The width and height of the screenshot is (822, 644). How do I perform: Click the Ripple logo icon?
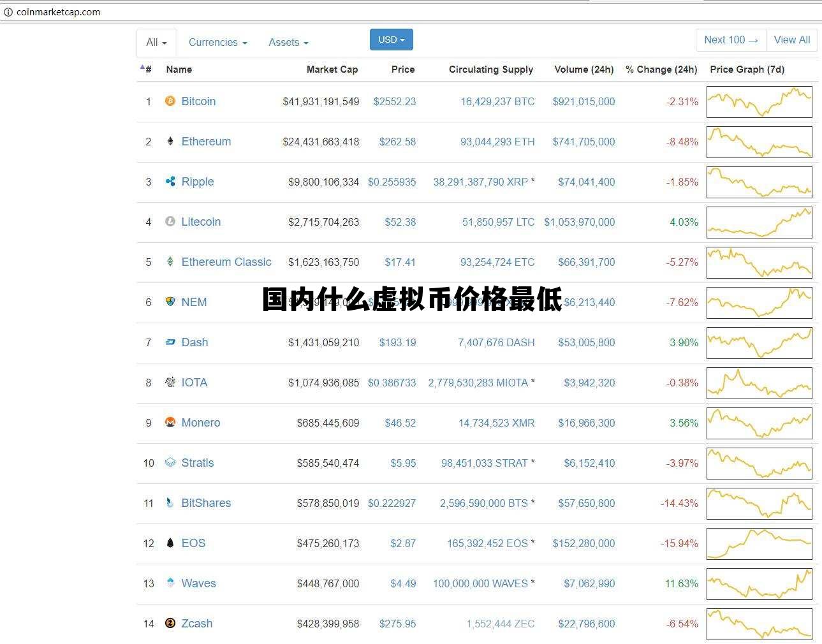pyautogui.click(x=170, y=181)
